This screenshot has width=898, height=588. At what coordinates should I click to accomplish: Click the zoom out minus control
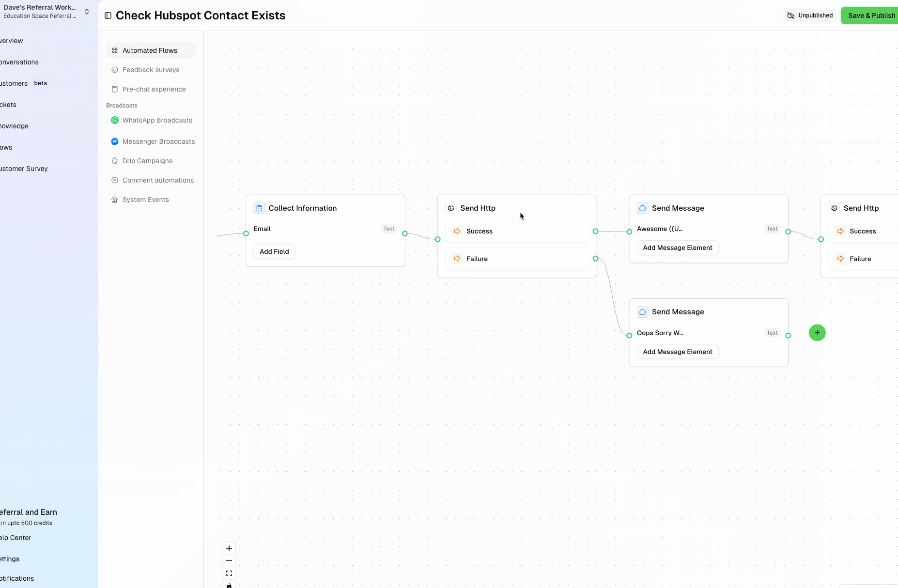tap(229, 560)
